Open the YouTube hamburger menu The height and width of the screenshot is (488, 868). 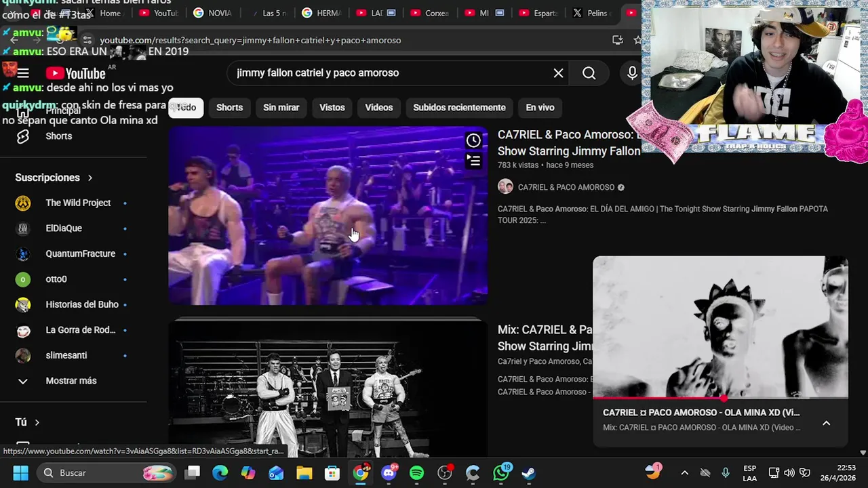click(23, 73)
